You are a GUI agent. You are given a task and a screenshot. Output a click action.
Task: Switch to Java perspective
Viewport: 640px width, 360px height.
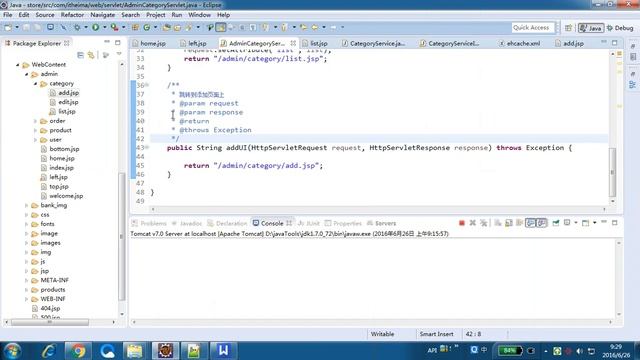[x=591, y=28]
